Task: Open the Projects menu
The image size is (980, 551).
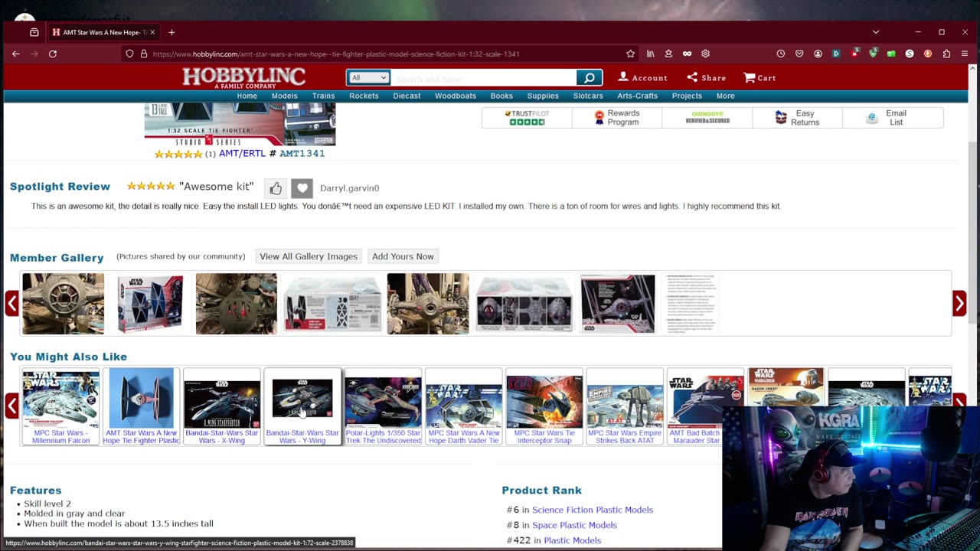Action: coord(687,96)
